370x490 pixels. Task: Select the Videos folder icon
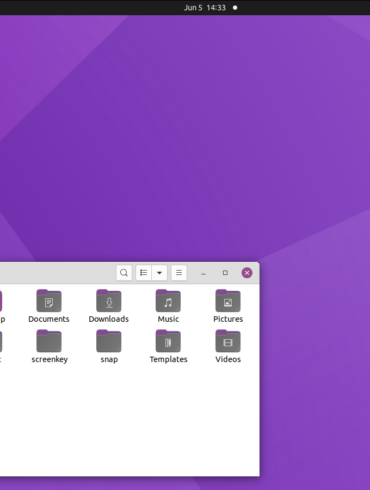pyautogui.click(x=228, y=341)
